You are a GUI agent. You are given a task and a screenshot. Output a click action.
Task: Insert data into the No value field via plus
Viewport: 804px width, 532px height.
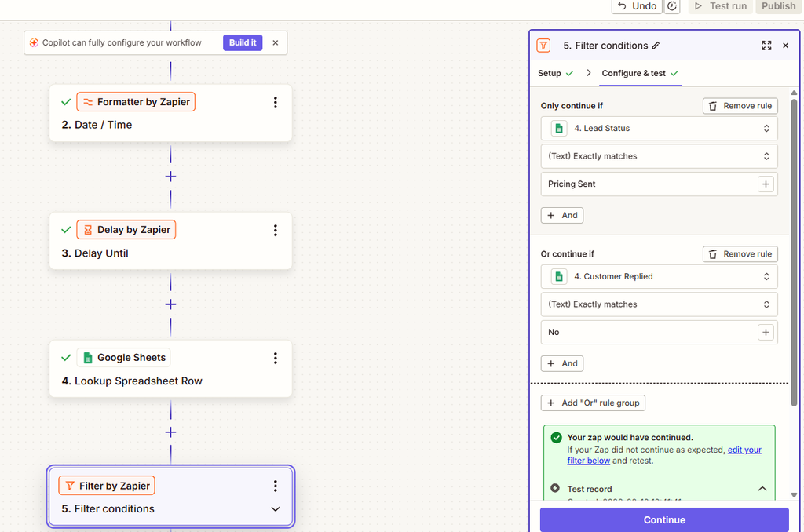[x=766, y=333]
